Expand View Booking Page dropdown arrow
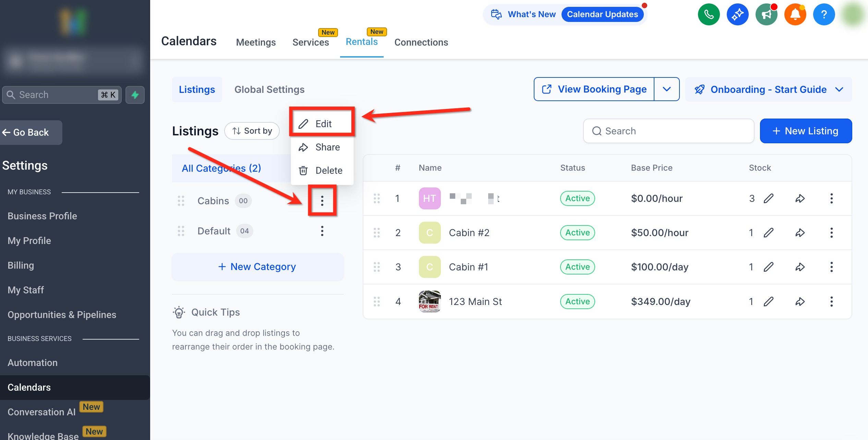868x440 pixels. (666, 89)
